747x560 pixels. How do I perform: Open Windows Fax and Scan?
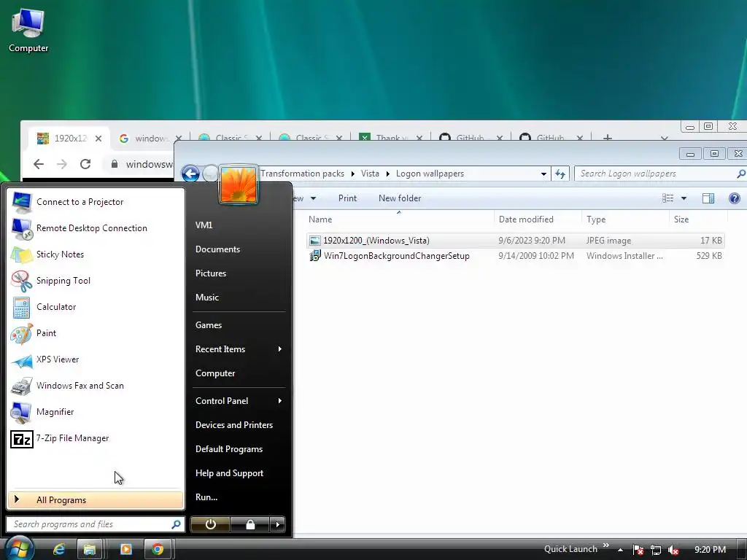pyautogui.click(x=96, y=386)
